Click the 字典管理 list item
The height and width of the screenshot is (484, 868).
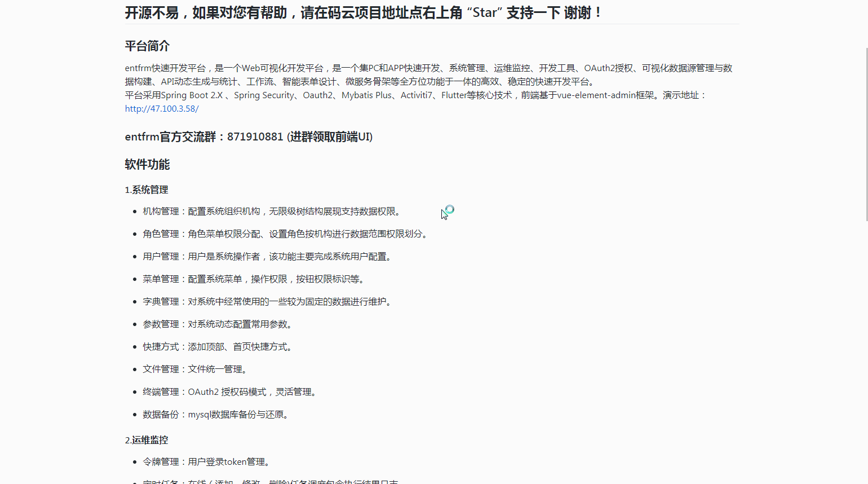[268, 301]
